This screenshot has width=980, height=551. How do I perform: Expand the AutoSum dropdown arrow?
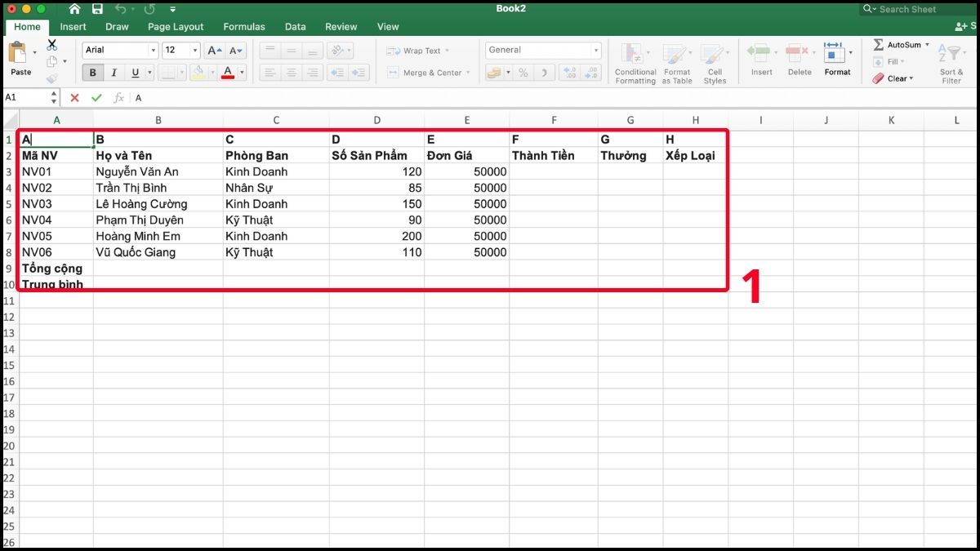(x=928, y=45)
